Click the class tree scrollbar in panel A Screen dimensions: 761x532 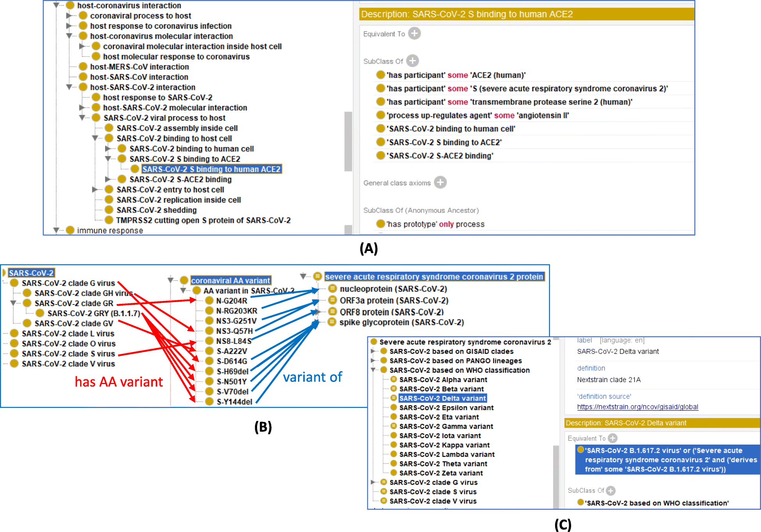(x=348, y=141)
